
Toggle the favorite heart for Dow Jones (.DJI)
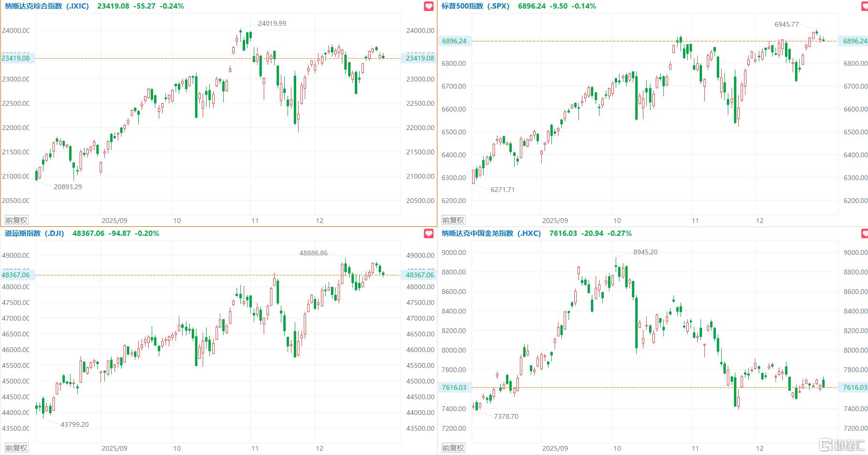point(429,233)
